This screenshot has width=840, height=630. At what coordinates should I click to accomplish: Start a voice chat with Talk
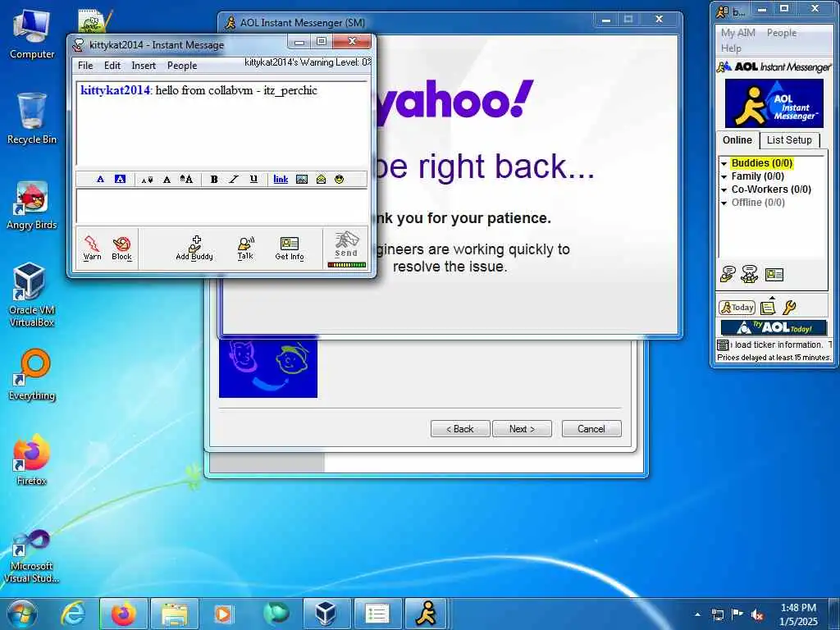[x=245, y=248]
